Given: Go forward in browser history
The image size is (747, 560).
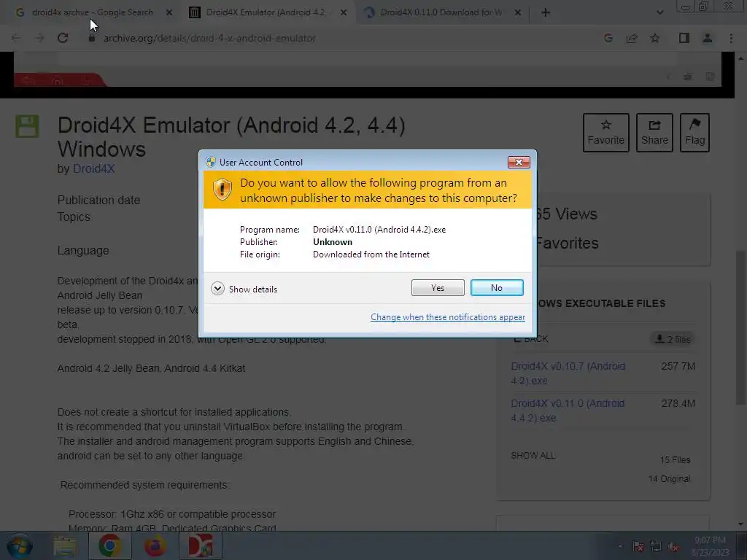Looking at the screenshot, I should tap(39, 38).
